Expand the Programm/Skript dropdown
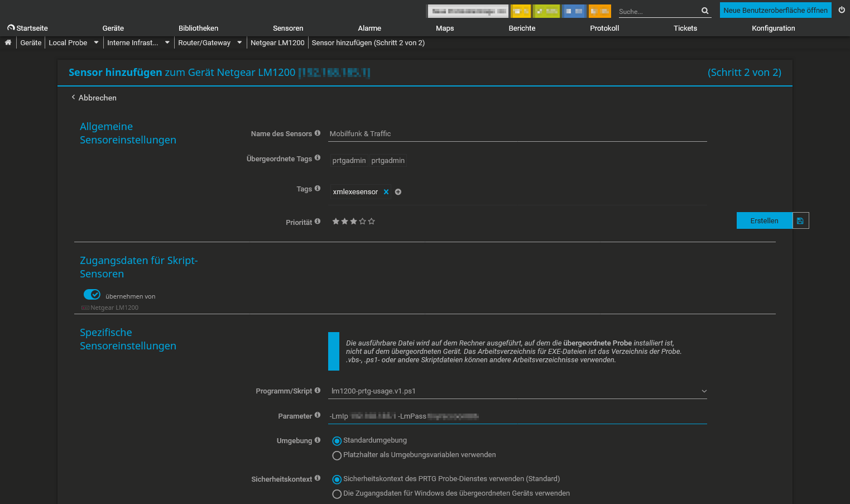This screenshot has height=504, width=850. pyautogui.click(x=704, y=391)
